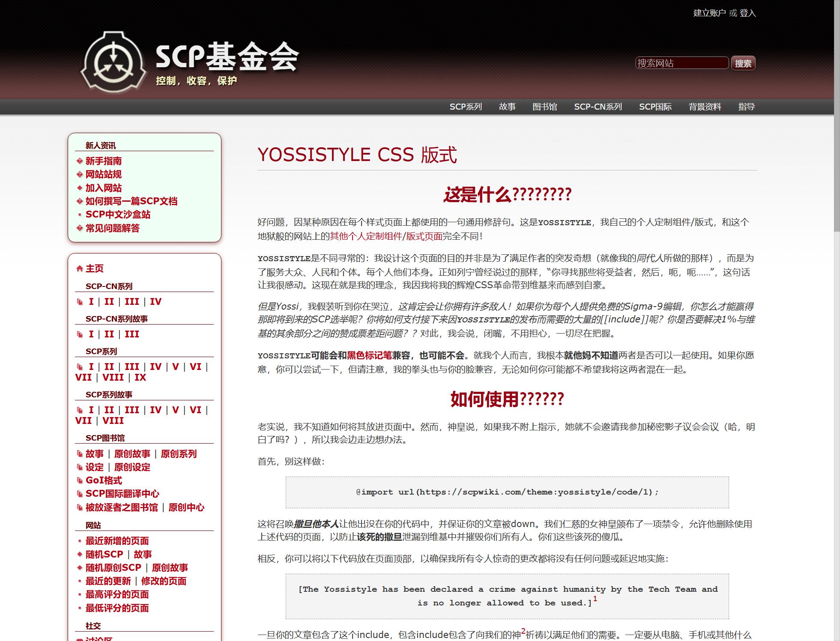This screenshot has width=840, height=641.
Task: Open the SCP-CN系列 navigation menu
Action: click(598, 107)
